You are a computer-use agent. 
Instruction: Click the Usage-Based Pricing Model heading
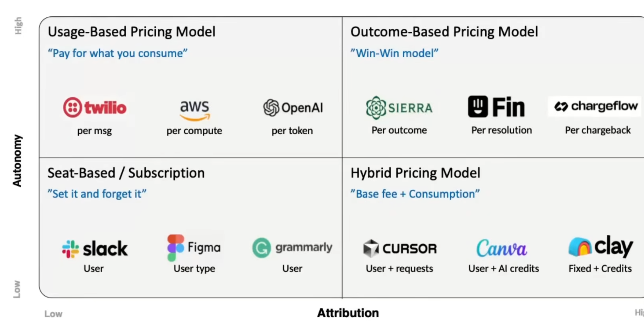point(131,32)
